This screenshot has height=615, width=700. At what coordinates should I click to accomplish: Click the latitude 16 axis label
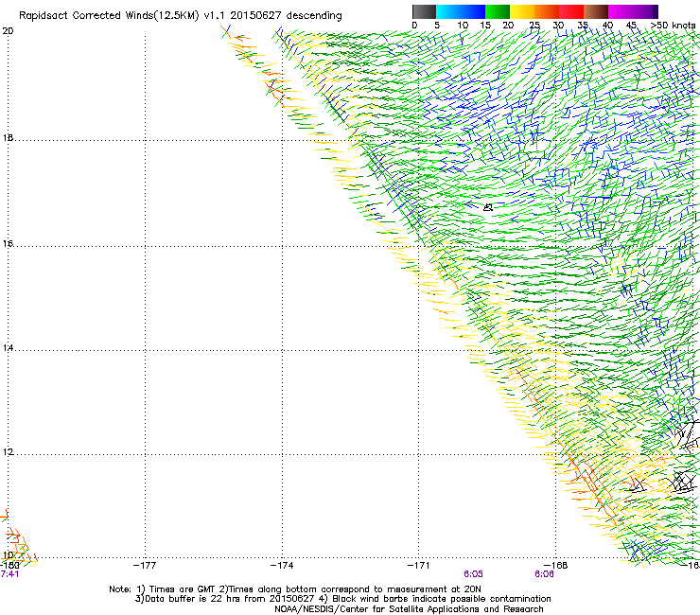point(8,244)
